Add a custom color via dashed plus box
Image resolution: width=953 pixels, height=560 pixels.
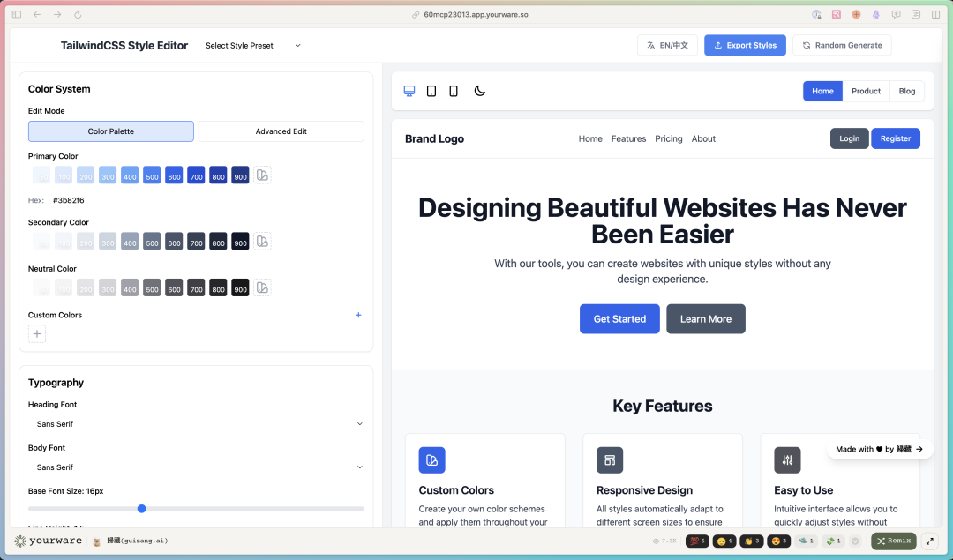[x=37, y=334]
